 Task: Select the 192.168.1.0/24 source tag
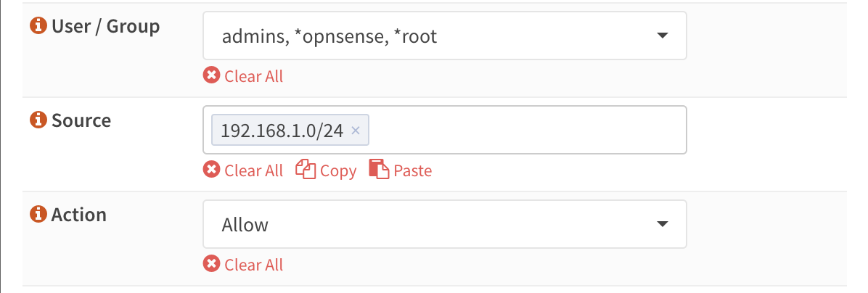[282, 131]
